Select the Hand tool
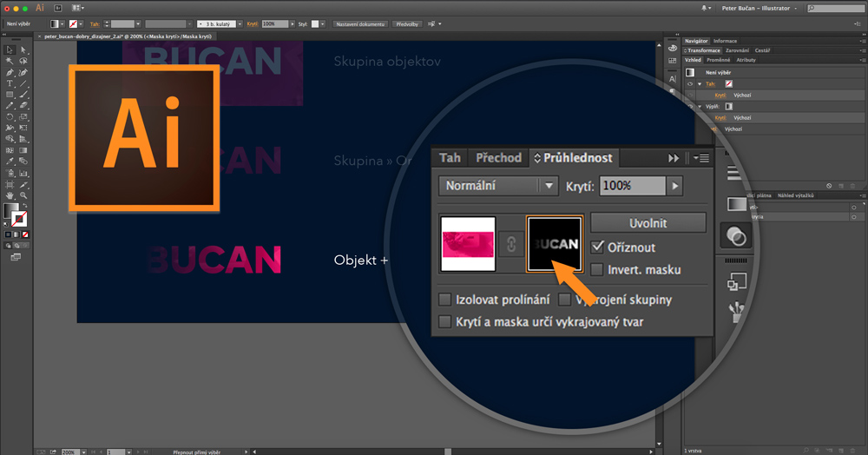This screenshot has height=455, width=868. [10, 195]
